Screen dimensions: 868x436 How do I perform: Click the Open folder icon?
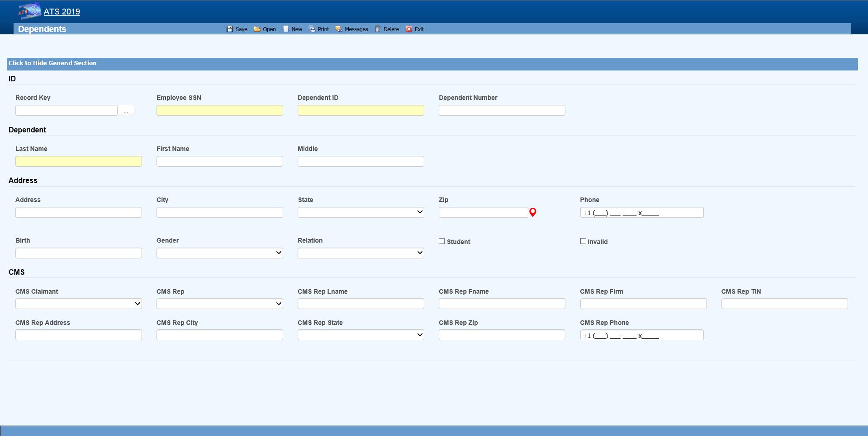257,29
